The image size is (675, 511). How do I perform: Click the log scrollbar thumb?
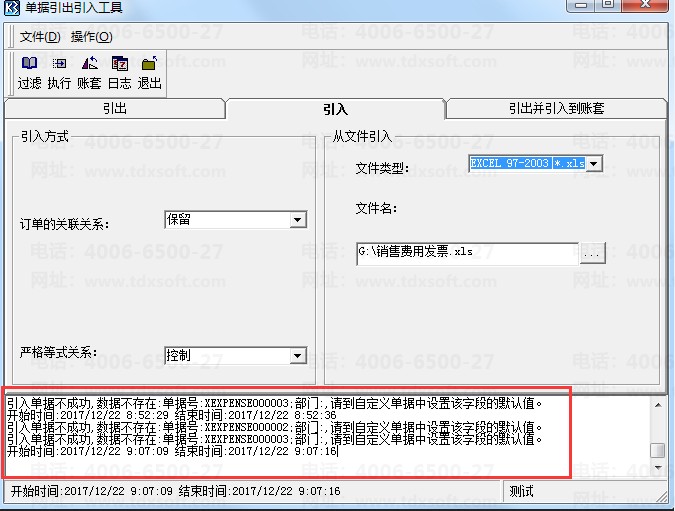[658, 450]
